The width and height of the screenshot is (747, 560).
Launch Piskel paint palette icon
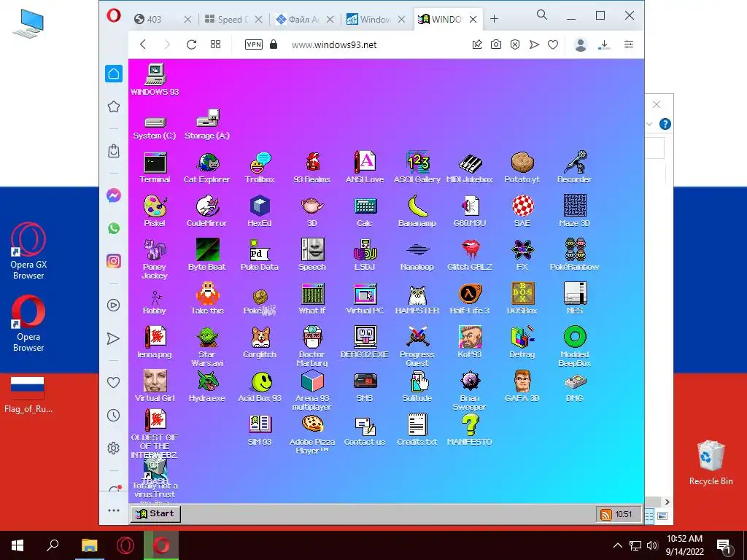coord(155,206)
